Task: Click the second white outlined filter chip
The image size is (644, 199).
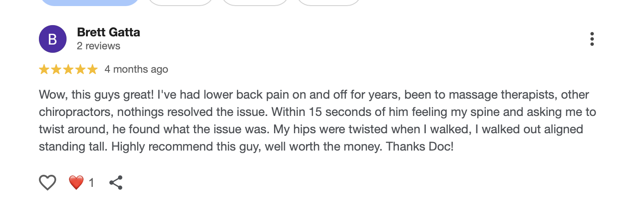Action: (255, 2)
